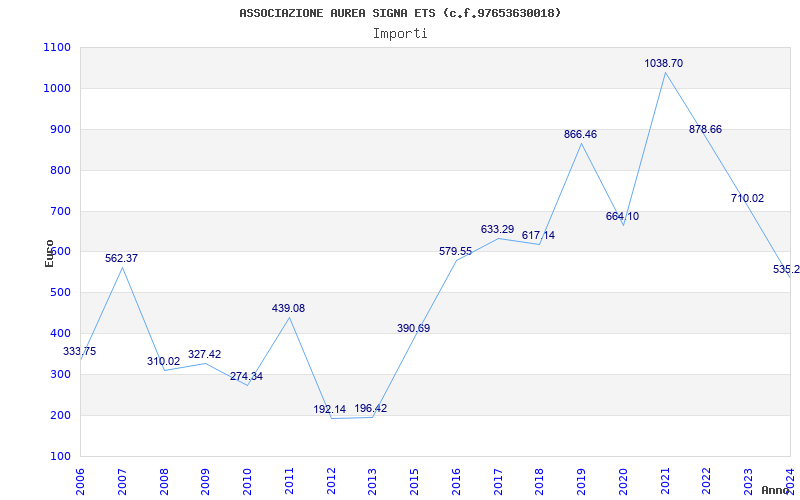Select the year 2013 axis label
The height and width of the screenshot is (500, 800).
click(x=372, y=482)
